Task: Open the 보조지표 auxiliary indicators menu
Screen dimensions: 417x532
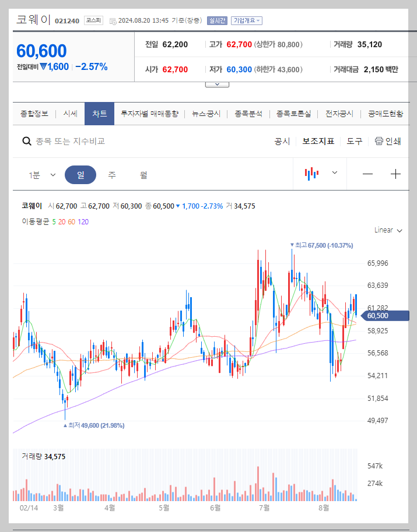Action: click(318, 142)
